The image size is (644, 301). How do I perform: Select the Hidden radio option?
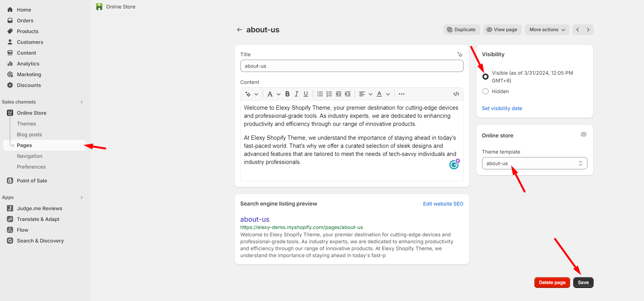pyautogui.click(x=486, y=91)
